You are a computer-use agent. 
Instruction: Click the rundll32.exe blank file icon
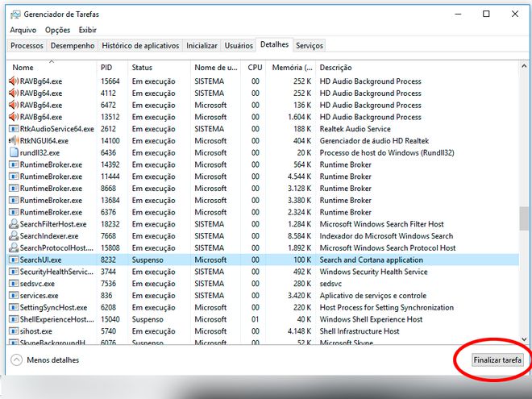click(14, 152)
